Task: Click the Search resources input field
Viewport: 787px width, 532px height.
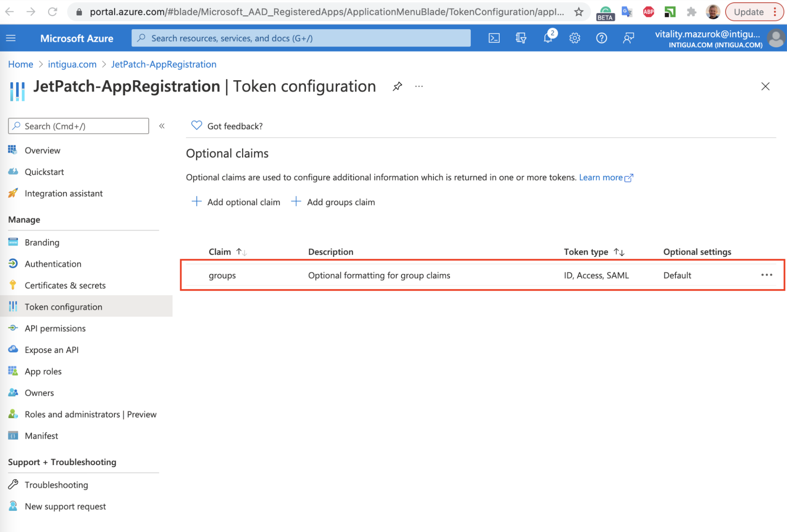Action: point(301,38)
